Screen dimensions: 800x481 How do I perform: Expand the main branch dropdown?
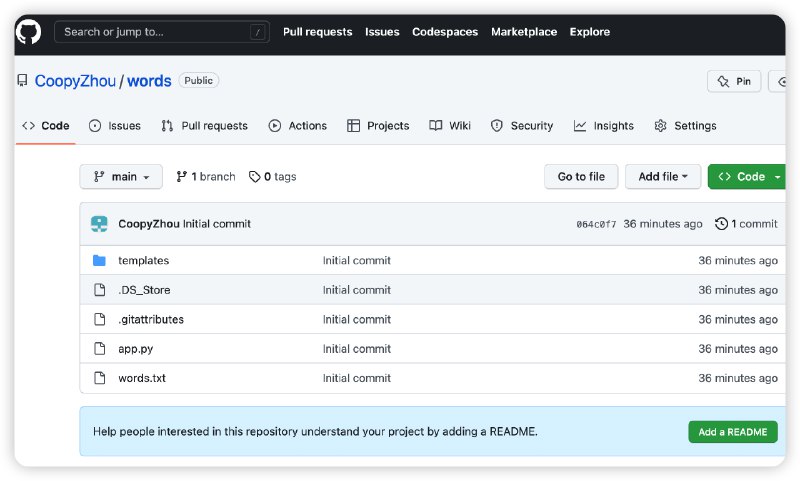pos(121,177)
